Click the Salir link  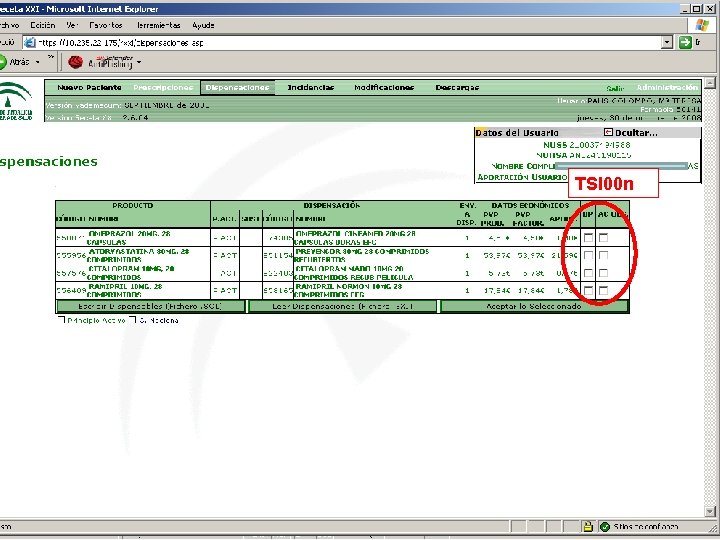615,88
